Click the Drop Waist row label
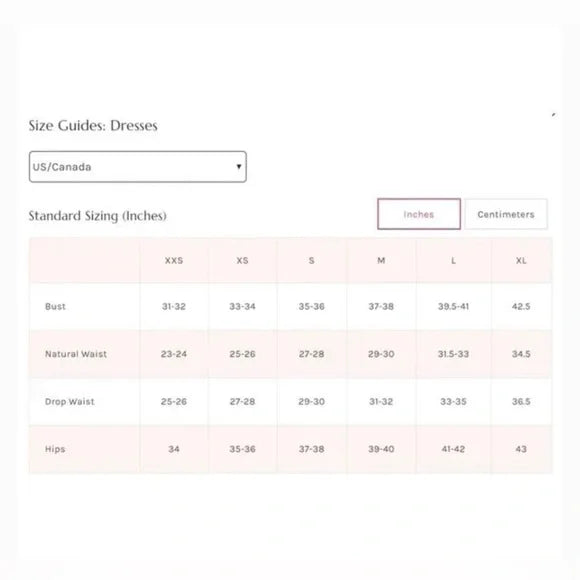This screenshot has height=580, width=580. coord(70,401)
